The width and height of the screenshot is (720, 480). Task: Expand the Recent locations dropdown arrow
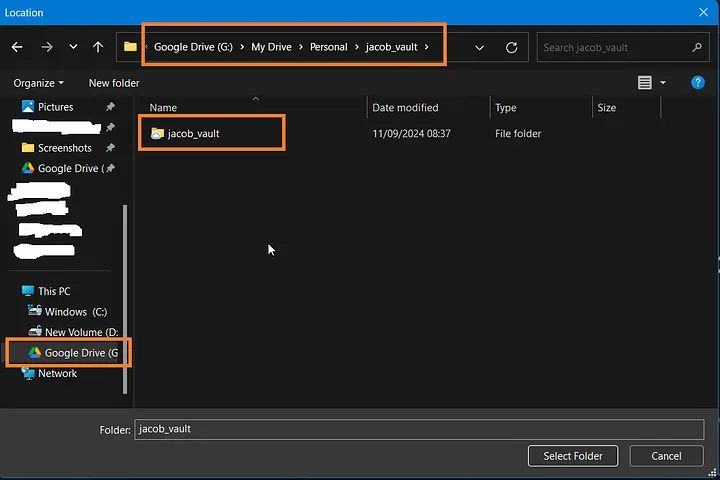click(73, 47)
